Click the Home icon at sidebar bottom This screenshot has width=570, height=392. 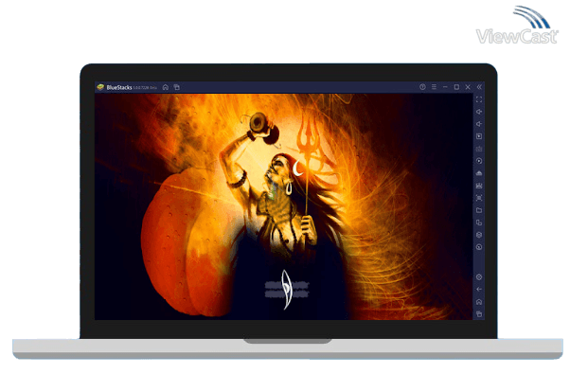(x=479, y=302)
